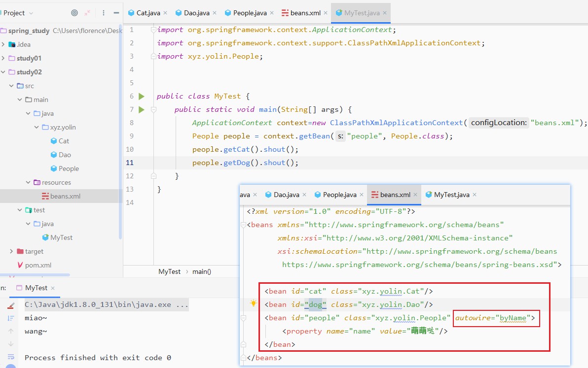Close the Cat.java editor tab
This screenshot has width=588, height=368.
[165, 13]
